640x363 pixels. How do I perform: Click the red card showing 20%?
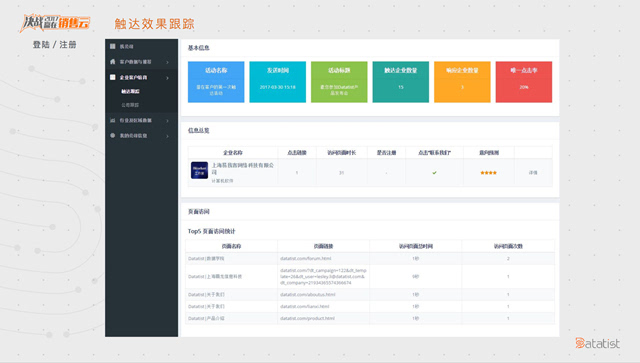[x=524, y=82]
